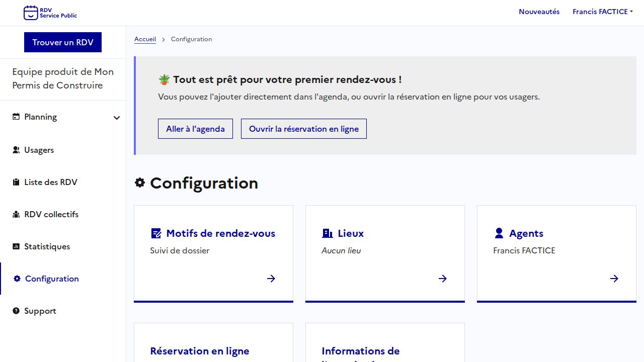Screen dimensions: 644x362
Task: Click the arrow on the Lieux card
Action: (x=443, y=279)
